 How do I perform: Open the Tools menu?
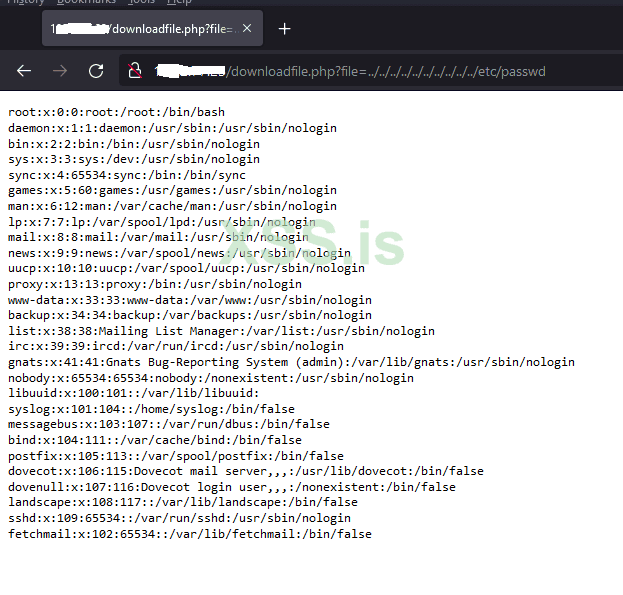141,2
